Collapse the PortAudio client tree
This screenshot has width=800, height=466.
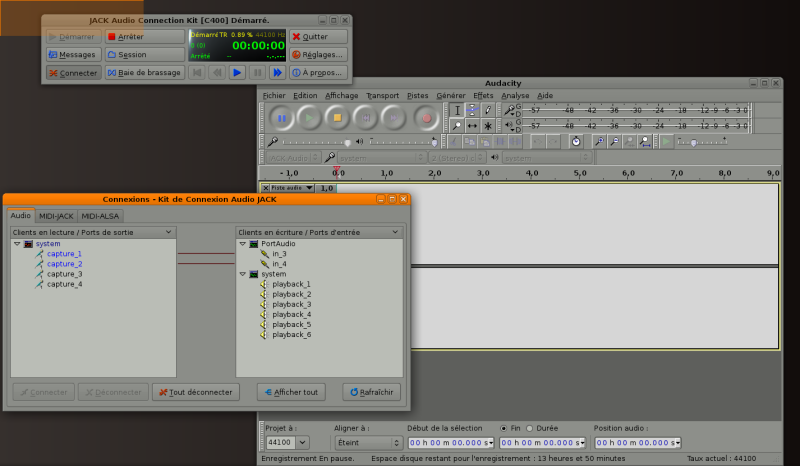click(242, 243)
